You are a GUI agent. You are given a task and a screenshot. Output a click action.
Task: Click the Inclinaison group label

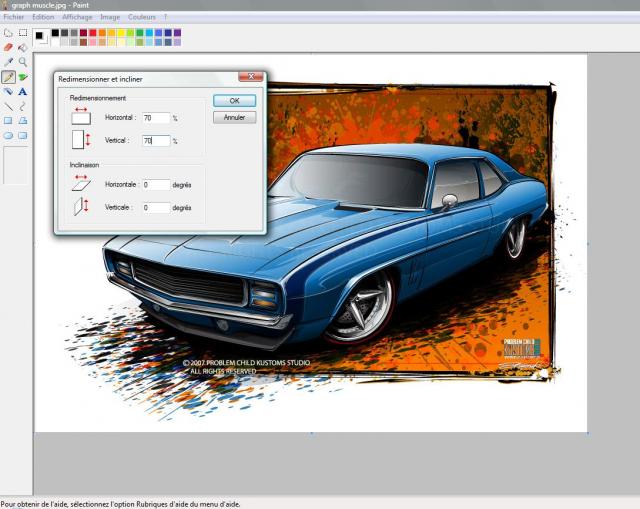pyautogui.click(x=84, y=165)
